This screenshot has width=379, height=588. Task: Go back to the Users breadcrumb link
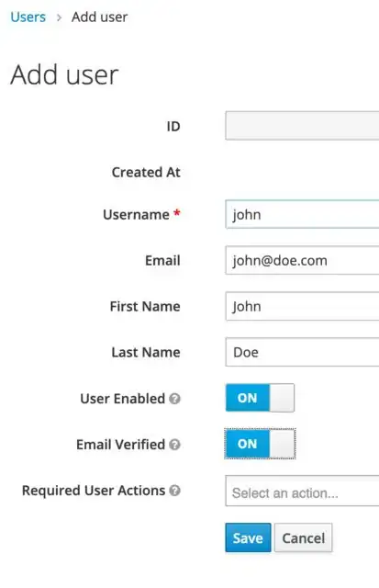(28, 17)
